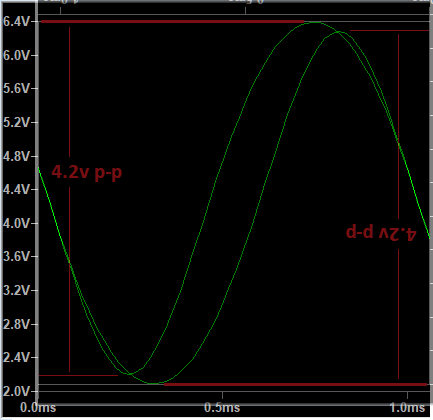Image resolution: width=433 pixels, height=420 pixels.
Task: Click the 0.5ms time axis label
Action: tap(222, 407)
